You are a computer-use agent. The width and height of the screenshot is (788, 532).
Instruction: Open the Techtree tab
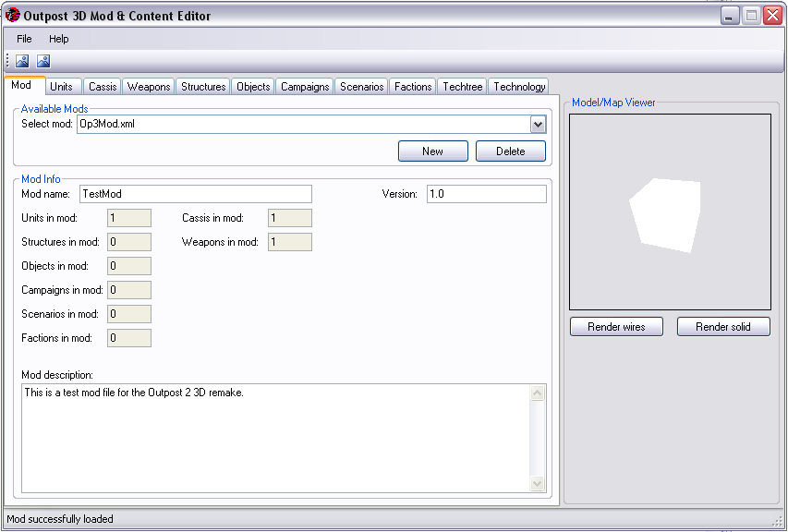[463, 87]
